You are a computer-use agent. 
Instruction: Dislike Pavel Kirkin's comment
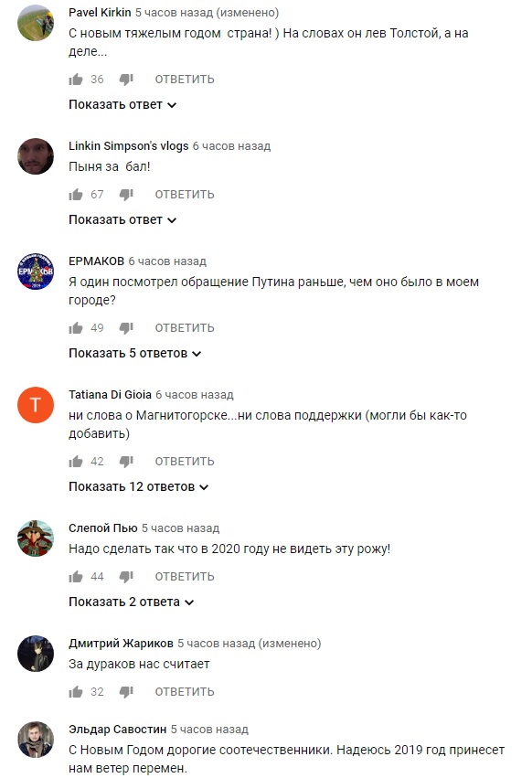pyautogui.click(x=126, y=80)
